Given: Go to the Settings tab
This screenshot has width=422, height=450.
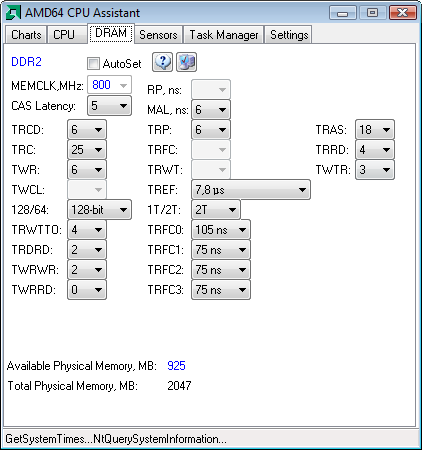Looking at the screenshot, I should (x=289, y=35).
